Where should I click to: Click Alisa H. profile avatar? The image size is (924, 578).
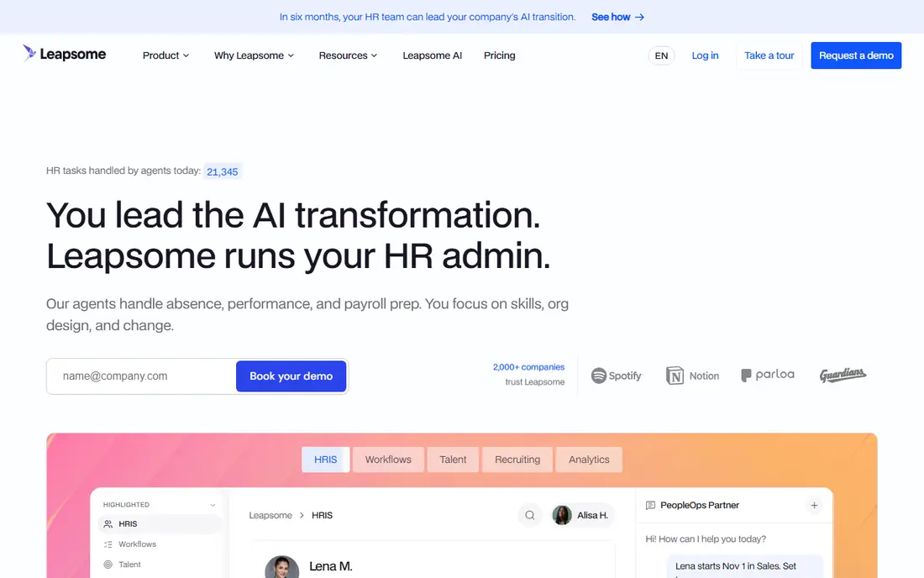click(x=562, y=515)
